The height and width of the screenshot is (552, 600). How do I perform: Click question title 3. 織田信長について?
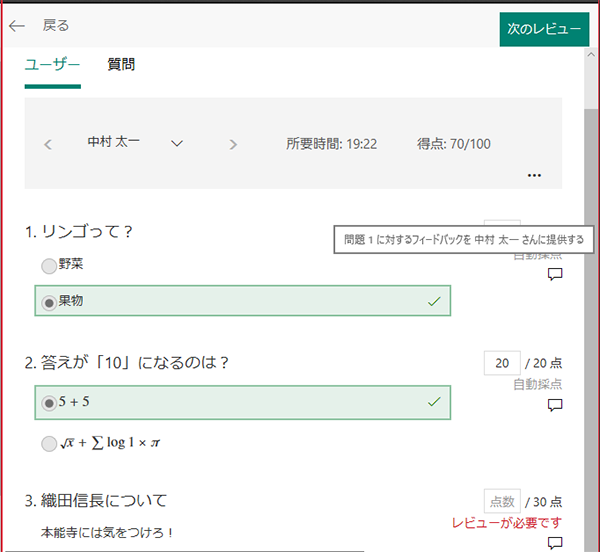pyautogui.click(x=96, y=500)
